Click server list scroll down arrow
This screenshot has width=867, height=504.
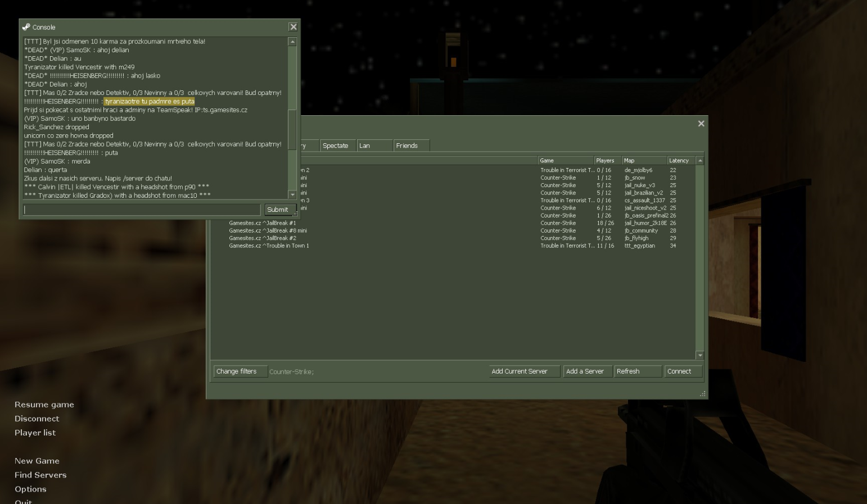[700, 355]
